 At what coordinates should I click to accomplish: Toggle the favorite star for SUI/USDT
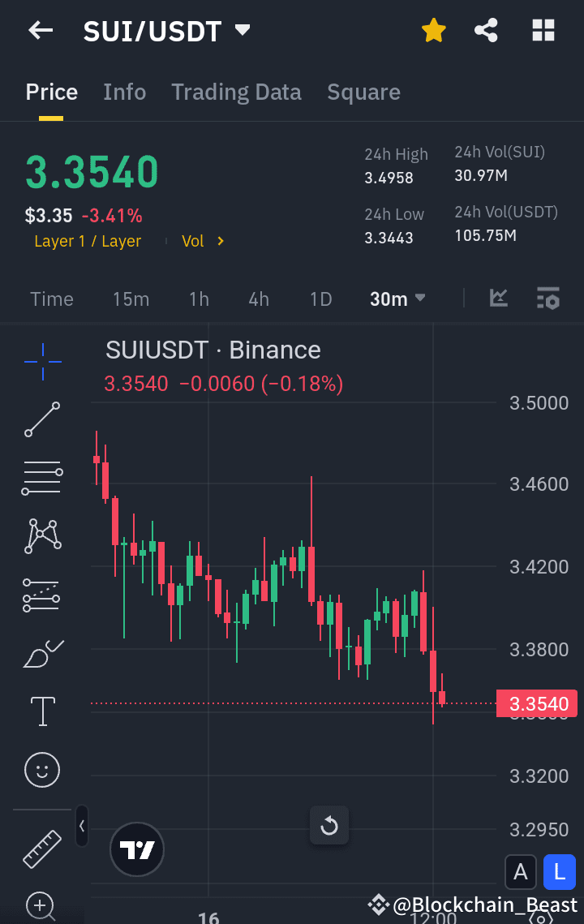click(433, 30)
